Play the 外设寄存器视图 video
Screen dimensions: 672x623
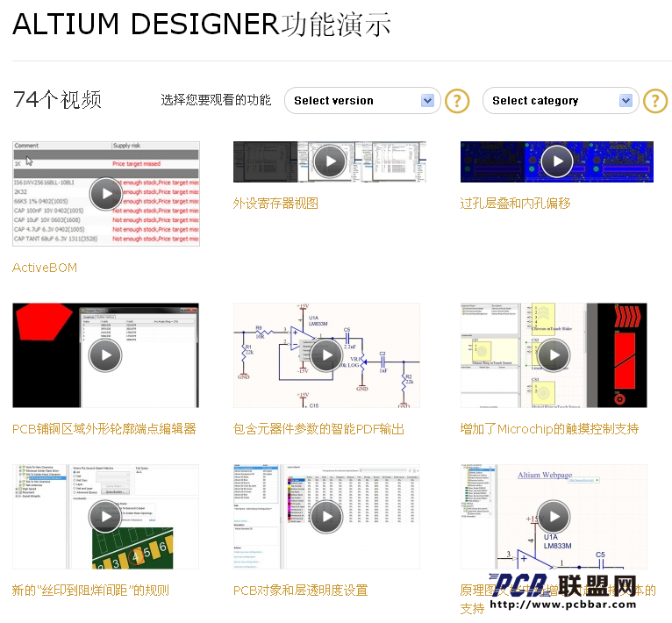point(330,161)
